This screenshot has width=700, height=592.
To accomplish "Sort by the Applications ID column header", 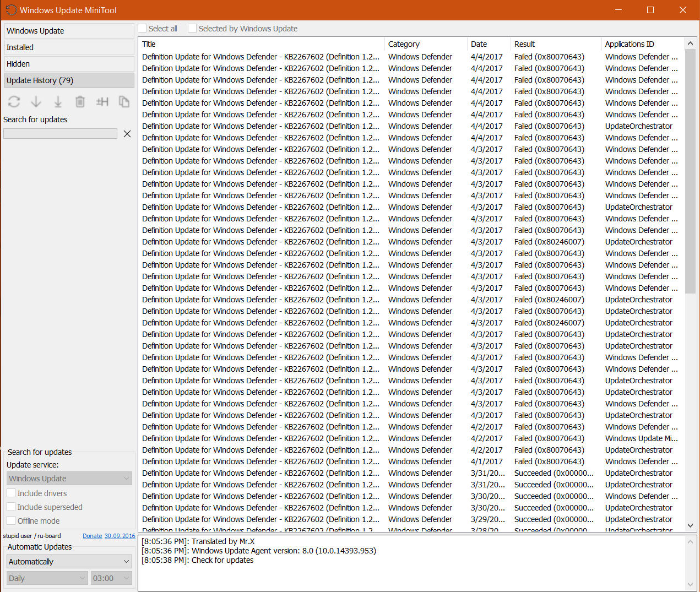I will click(642, 44).
